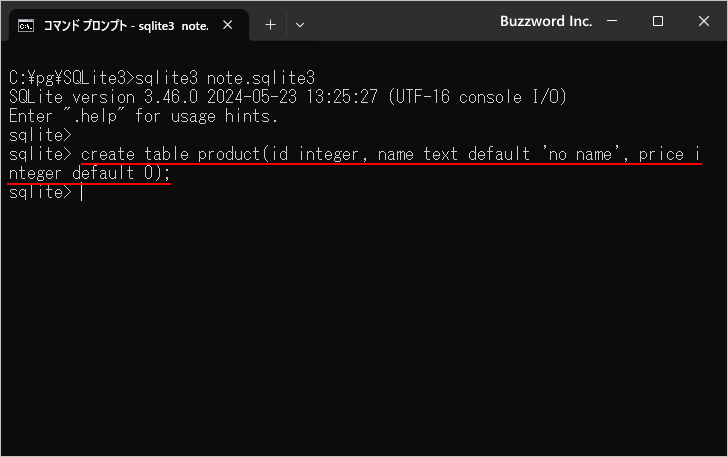Select the コマンド プロンプト sqlite3 tab title
This screenshot has width=728, height=457.
click(x=126, y=26)
